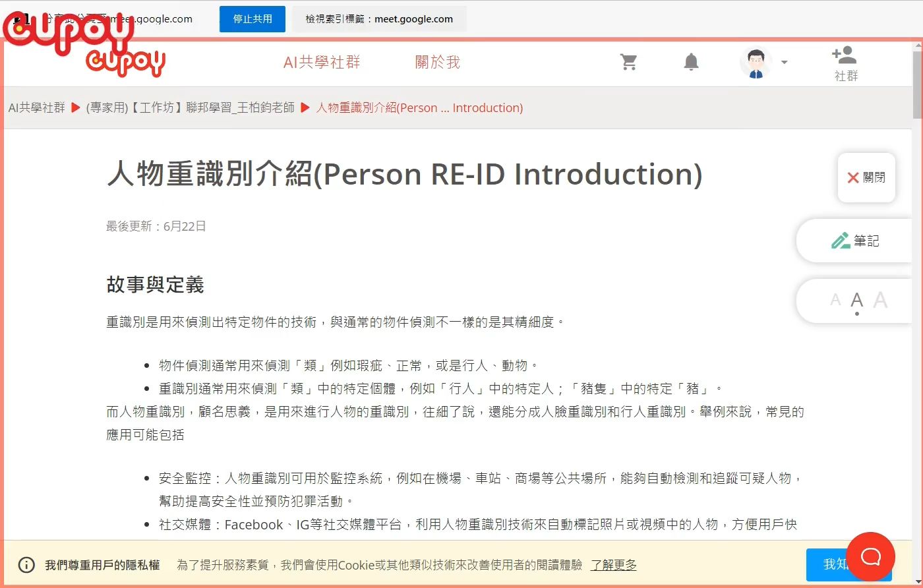Close the article via the 關閉 button
The width and height of the screenshot is (923, 588).
(866, 177)
